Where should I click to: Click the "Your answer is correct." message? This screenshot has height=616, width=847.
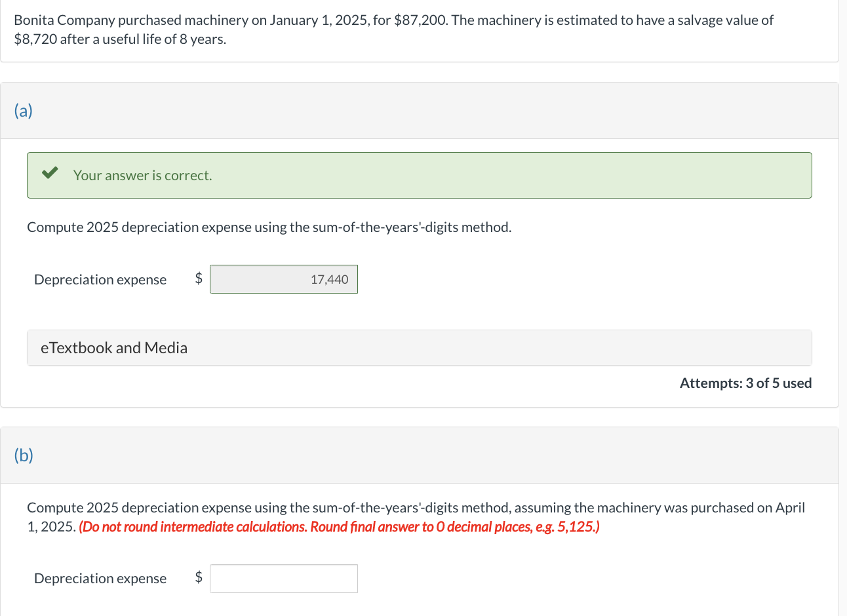[143, 176]
